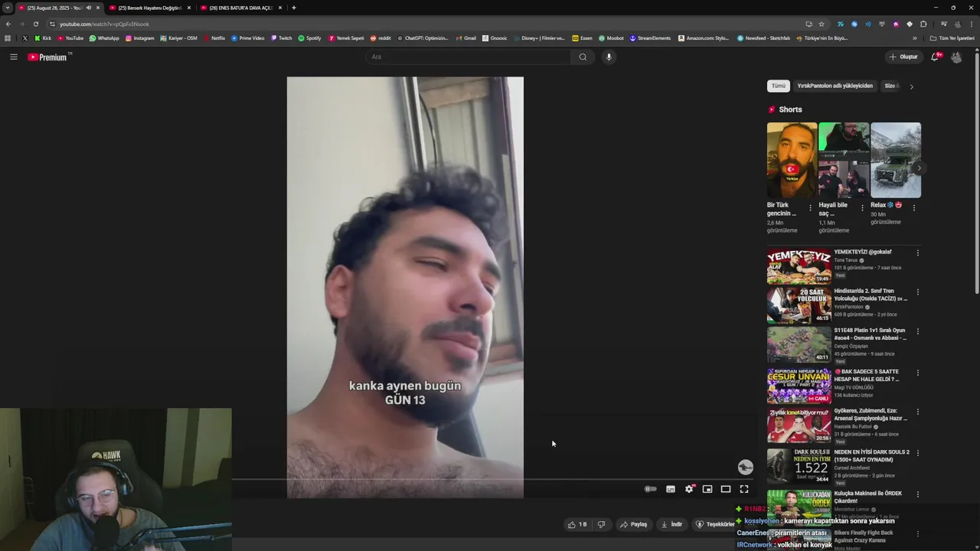Viewport: 980px width, 551px height.
Task: Open the WhatsApp bookmark
Action: tap(104, 37)
